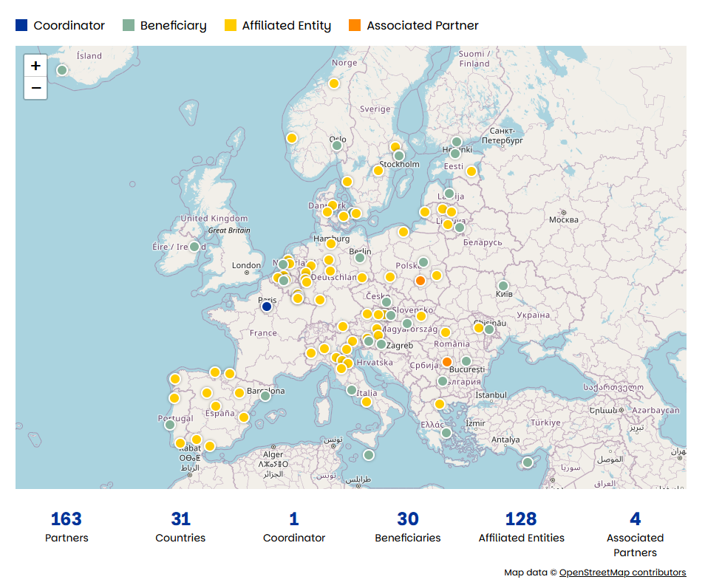The width and height of the screenshot is (705, 588).
Task: Select the yellow marker near Barcelona
Action: pyautogui.click(x=239, y=392)
